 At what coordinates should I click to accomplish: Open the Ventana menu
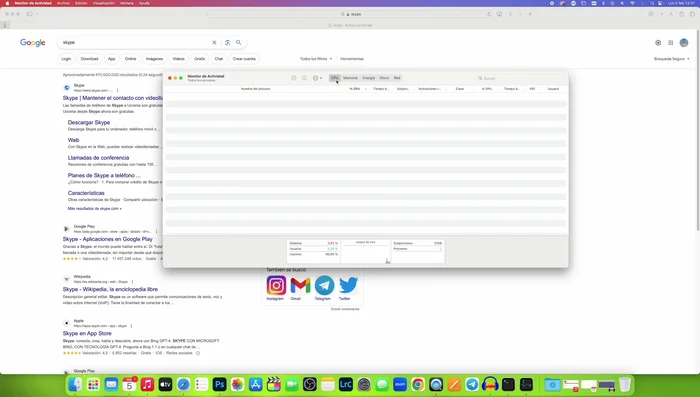point(127,3)
